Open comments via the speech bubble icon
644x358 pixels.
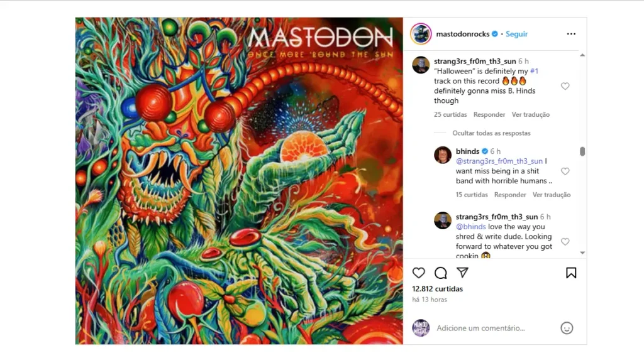click(x=441, y=273)
